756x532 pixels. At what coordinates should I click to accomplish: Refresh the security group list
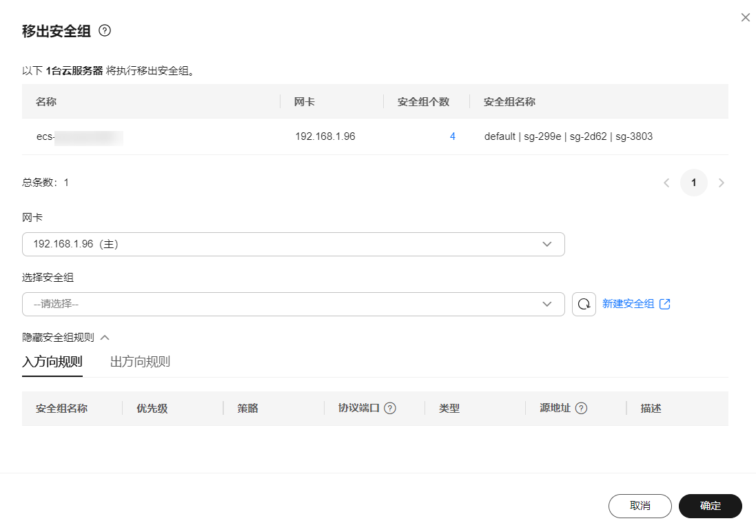(x=584, y=303)
